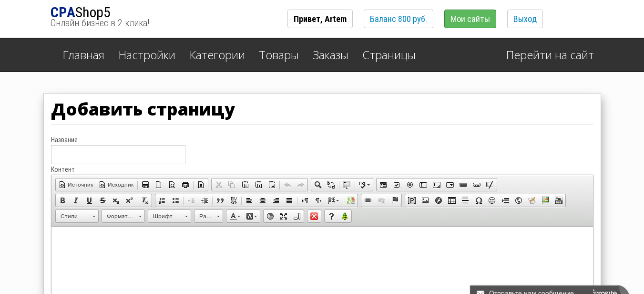Create a new blank page
644x294 pixels.
pyautogui.click(x=159, y=185)
